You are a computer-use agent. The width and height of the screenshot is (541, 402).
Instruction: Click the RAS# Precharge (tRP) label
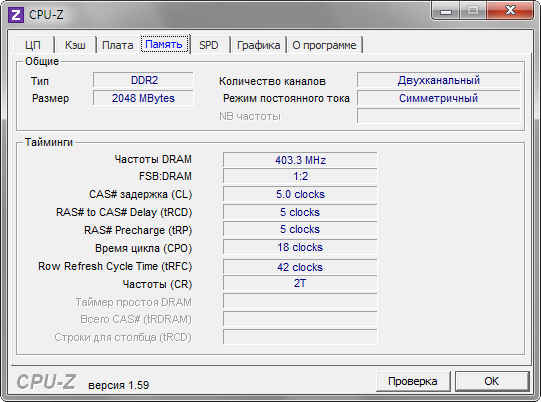point(138,230)
